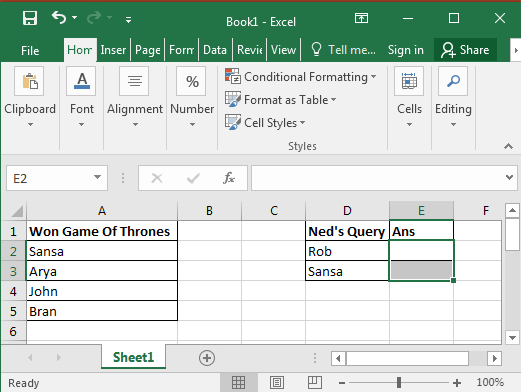Open the Clipboard paste icon group
This screenshot has width=521, height=392.
coord(29,81)
